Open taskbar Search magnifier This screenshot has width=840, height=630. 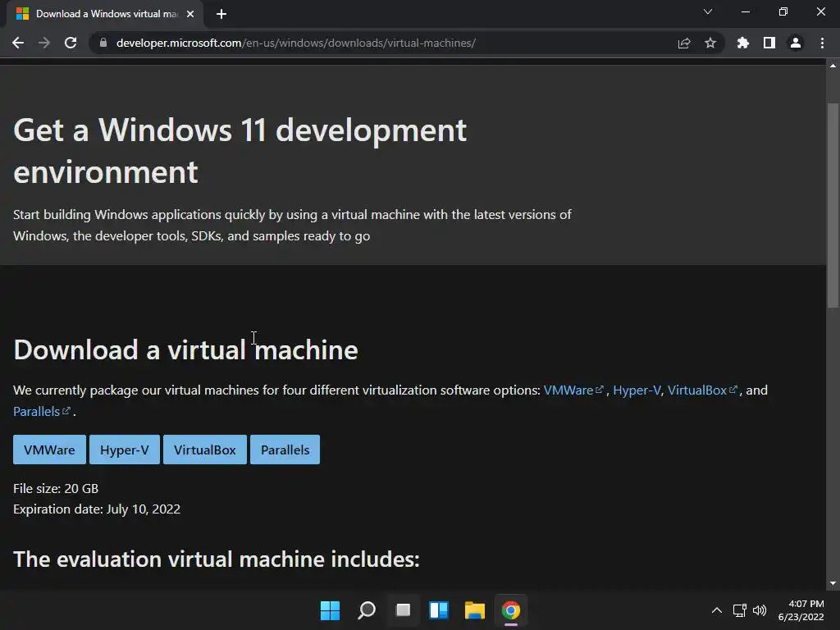[367, 610]
